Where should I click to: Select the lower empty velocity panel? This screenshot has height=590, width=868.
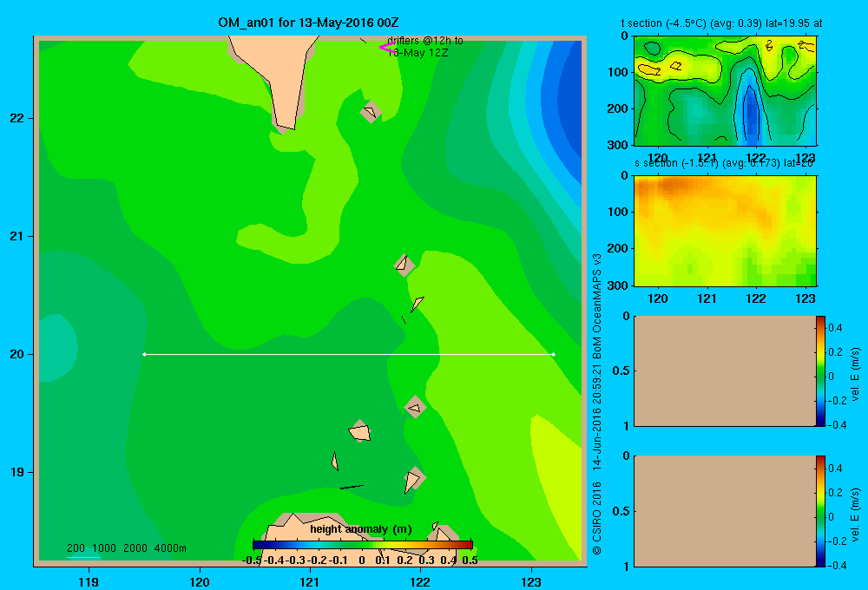click(724, 511)
